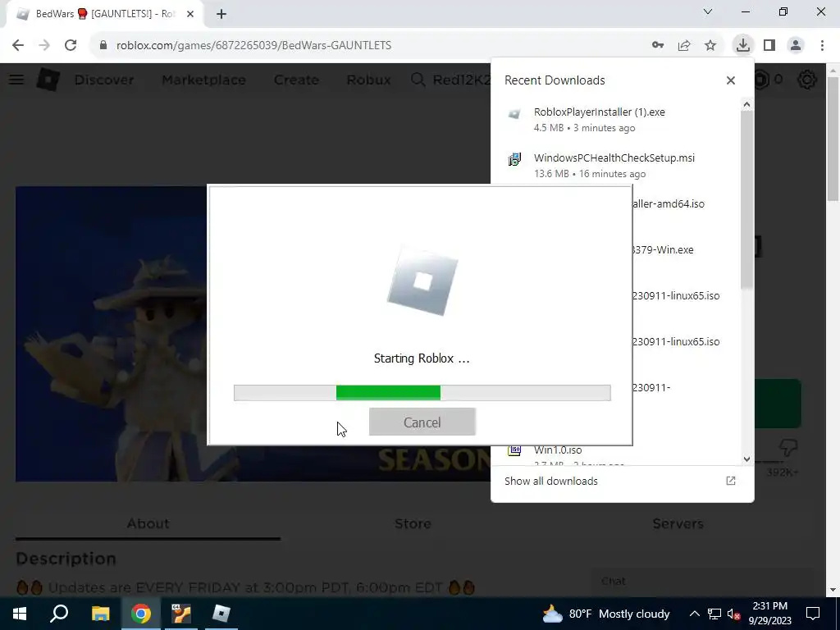840x630 pixels.
Task: Open Chrome downloads toolbar button
Action: [x=742, y=45]
